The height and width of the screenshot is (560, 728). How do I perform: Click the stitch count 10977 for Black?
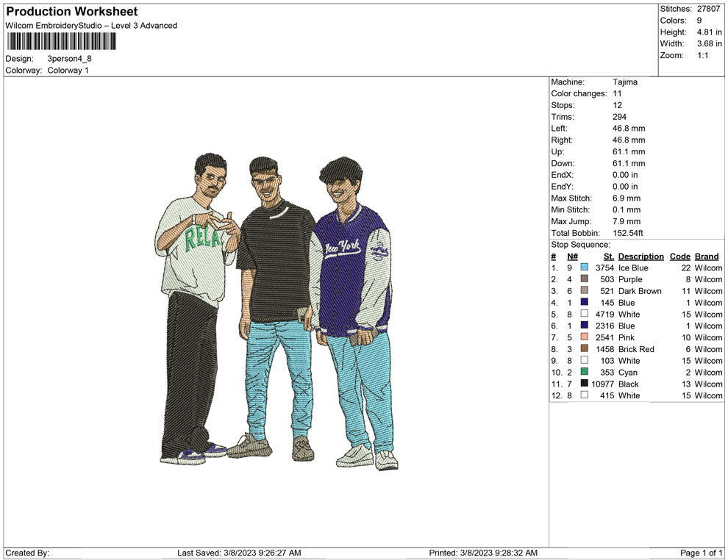602,384
